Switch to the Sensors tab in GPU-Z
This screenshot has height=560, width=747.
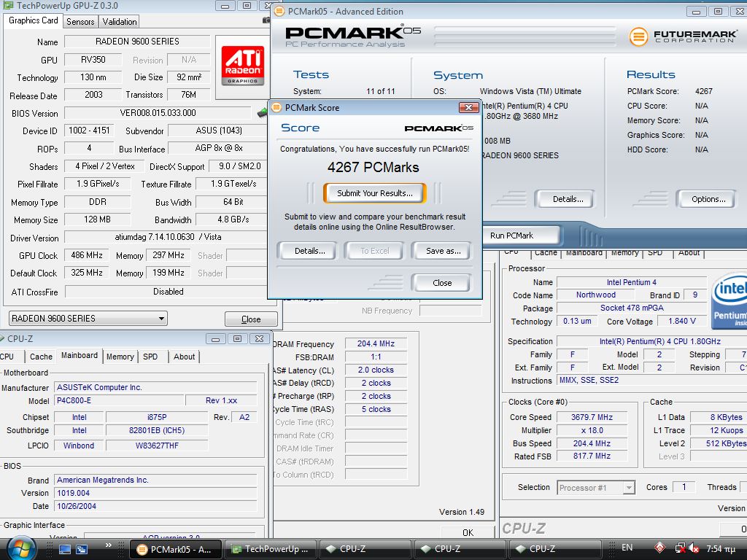coord(80,21)
